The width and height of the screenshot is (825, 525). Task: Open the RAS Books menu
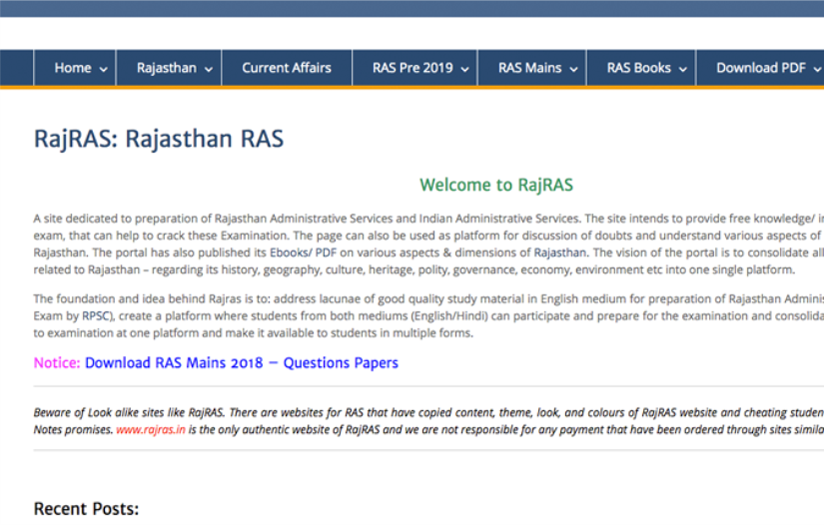(641, 68)
